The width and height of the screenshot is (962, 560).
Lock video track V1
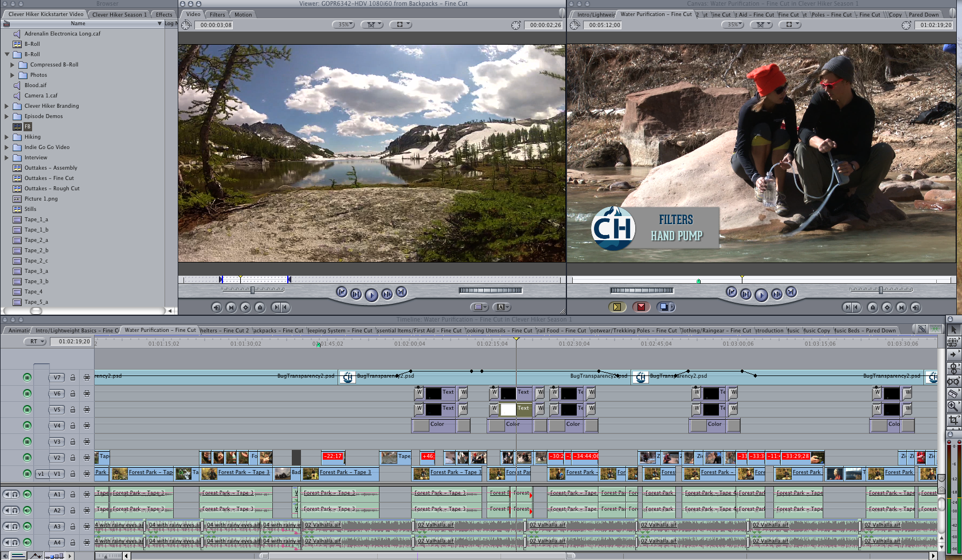tap(73, 473)
